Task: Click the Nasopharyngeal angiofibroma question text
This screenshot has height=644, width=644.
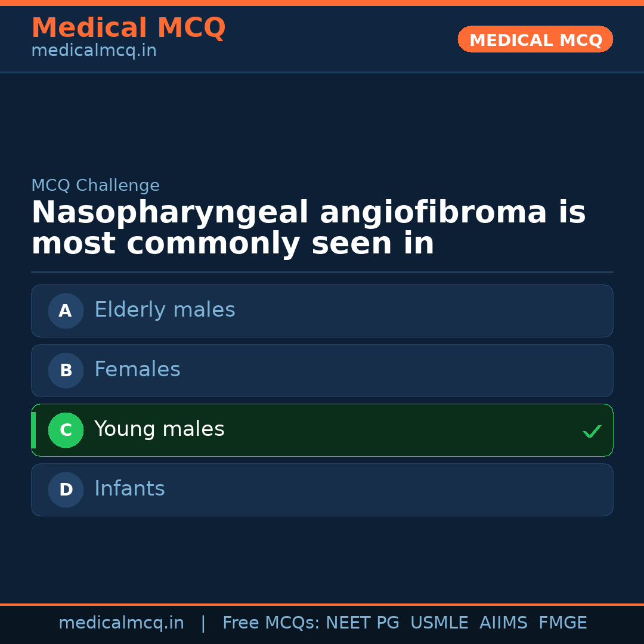Action: (308, 228)
